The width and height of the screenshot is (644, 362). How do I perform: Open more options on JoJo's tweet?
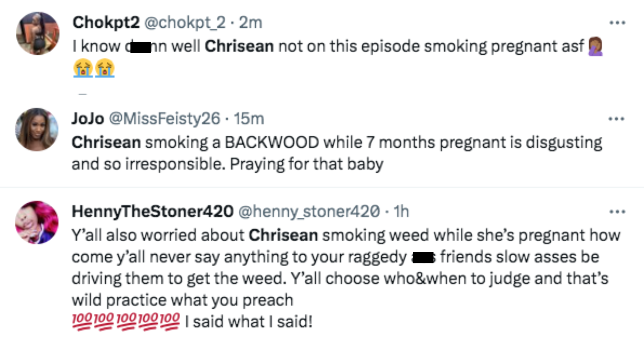616,119
